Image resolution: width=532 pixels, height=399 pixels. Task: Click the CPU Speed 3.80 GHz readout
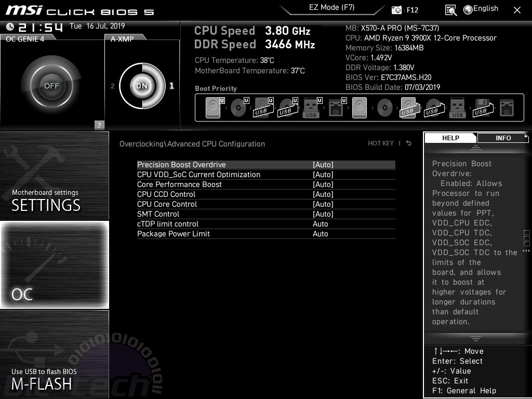point(252,31)
